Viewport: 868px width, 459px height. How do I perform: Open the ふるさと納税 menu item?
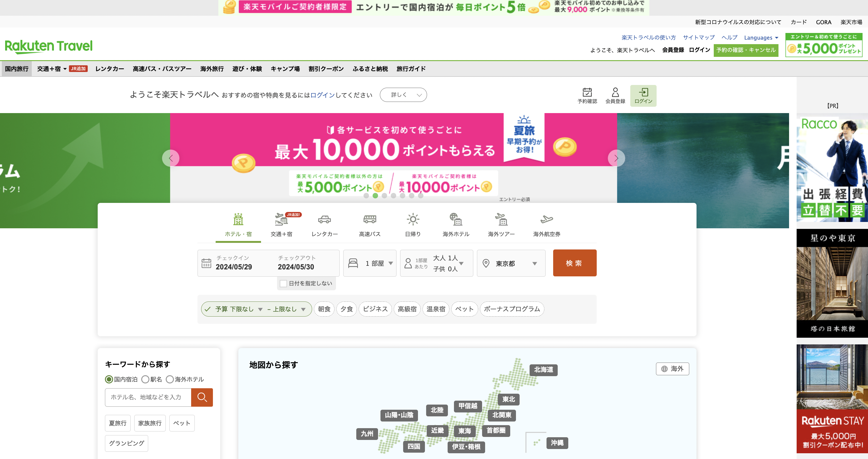click(370, 69)
